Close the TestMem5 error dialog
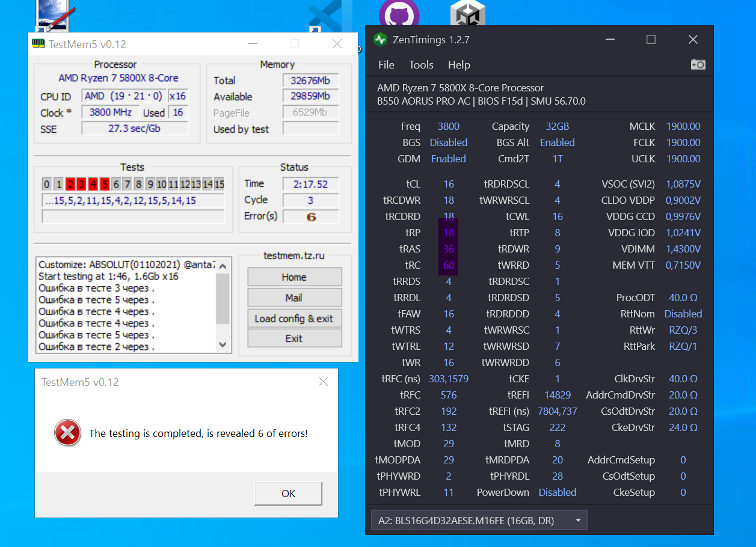 pos(323,382)
